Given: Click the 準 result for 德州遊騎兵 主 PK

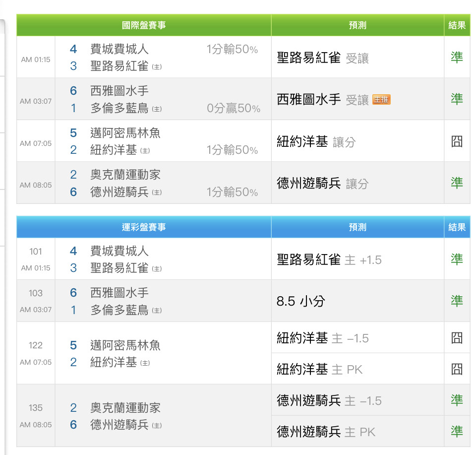Looking at the screenshot, I should pyautogui.click(x=457, y=431).
